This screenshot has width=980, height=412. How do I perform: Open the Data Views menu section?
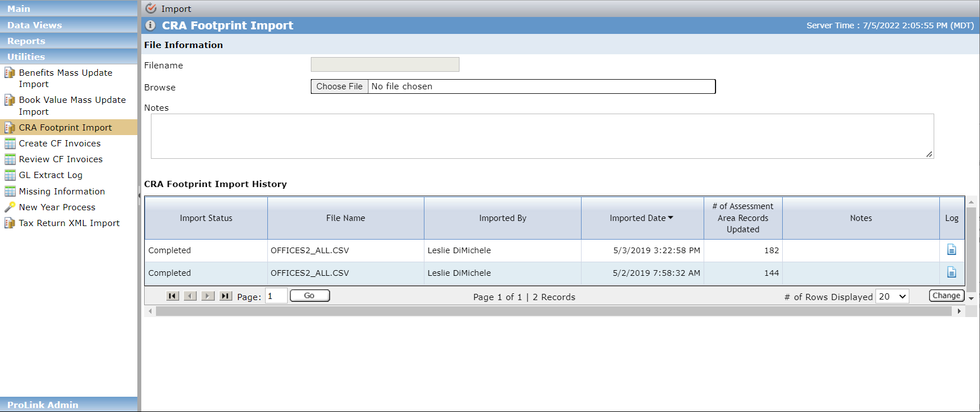[x=68, y=25]
